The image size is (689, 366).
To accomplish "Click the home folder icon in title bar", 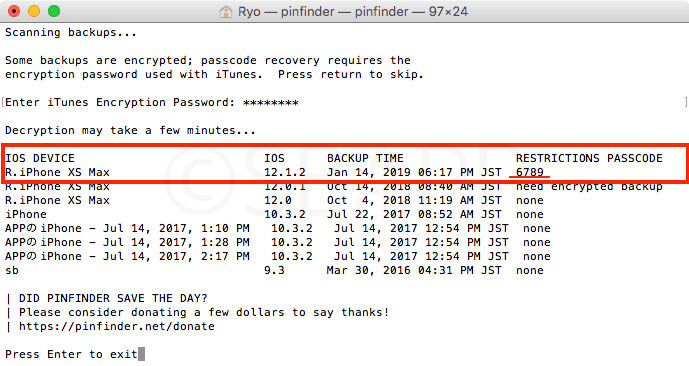I will [x=225, y=11].
